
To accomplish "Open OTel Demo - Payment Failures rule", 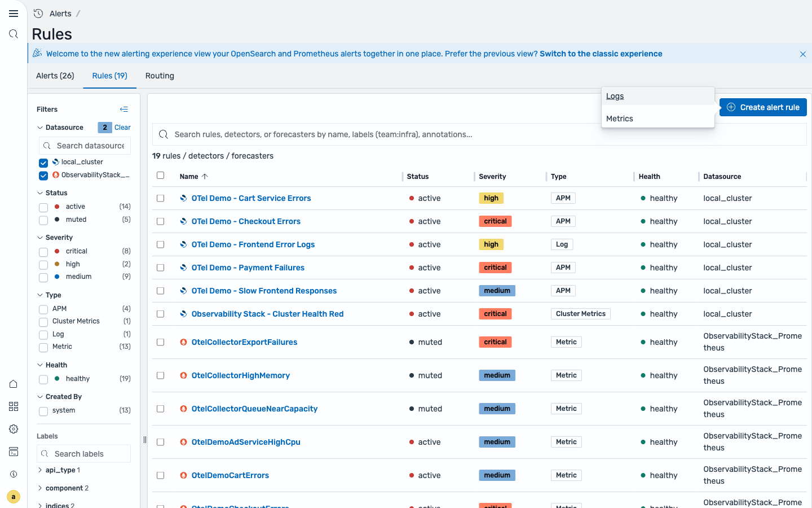I will click(248, 268).
